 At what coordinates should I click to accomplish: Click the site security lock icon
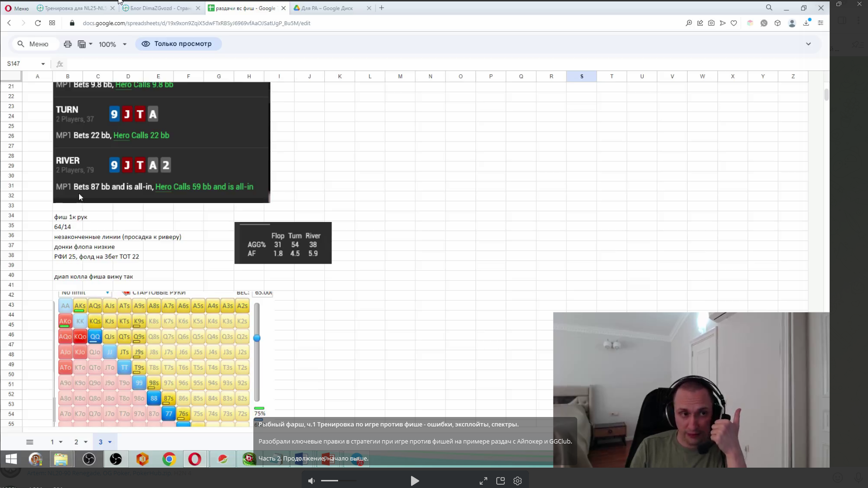[x=72, y=23]
